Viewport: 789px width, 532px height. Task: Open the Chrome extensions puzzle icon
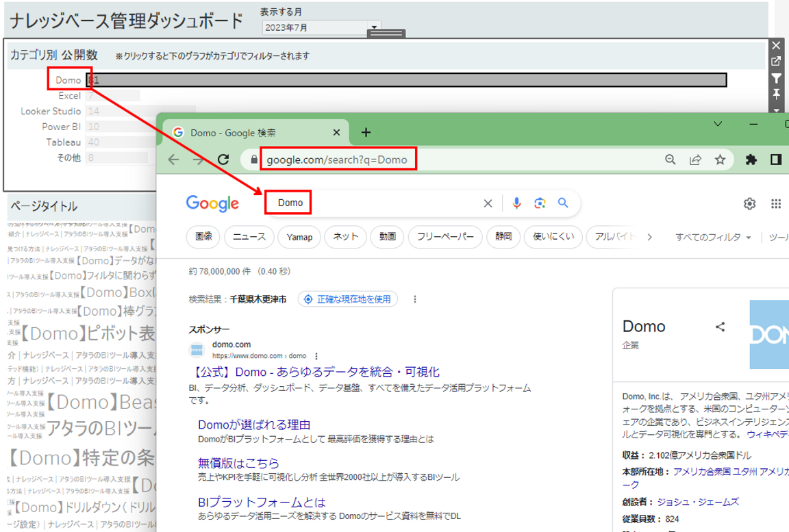tap(751, 160)
